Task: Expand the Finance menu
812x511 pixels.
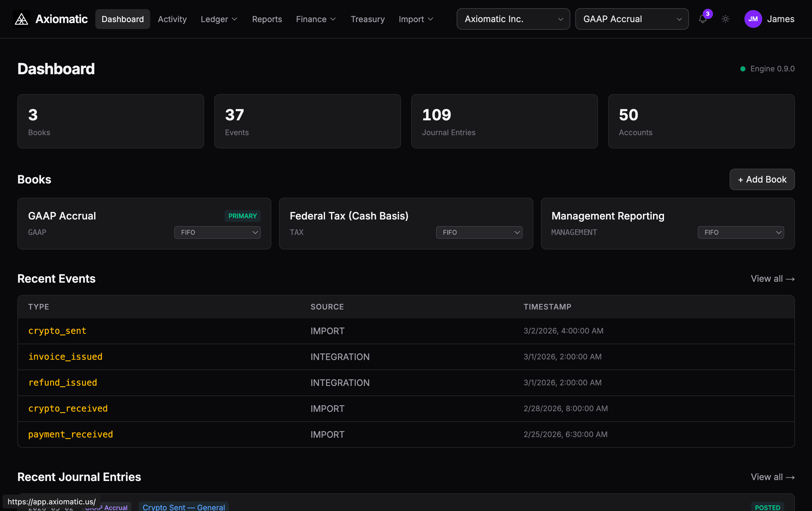Action: click(x=316, y=19)
